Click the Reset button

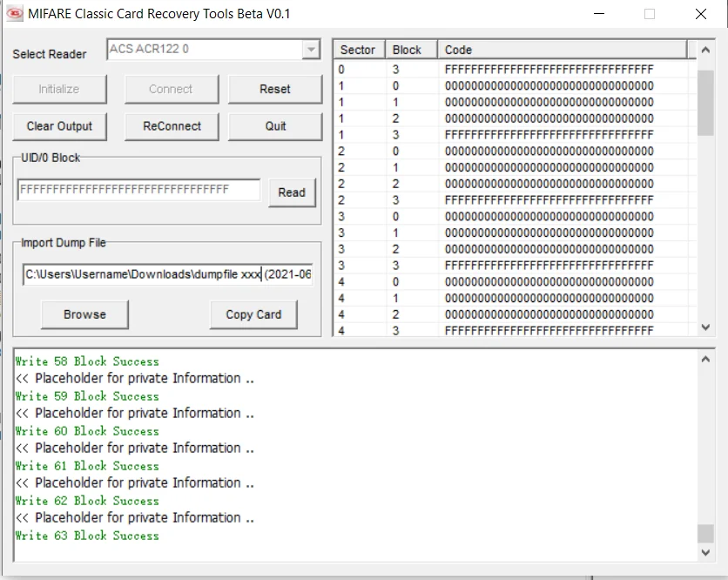click(275, 89)
